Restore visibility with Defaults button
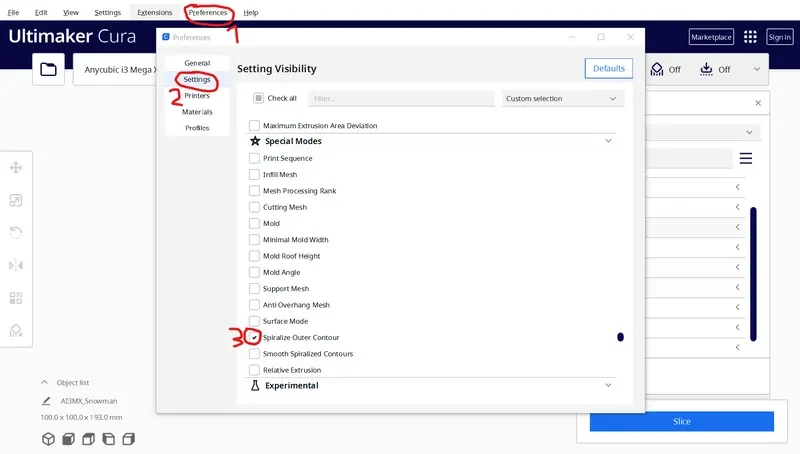 tap(609, 68)
